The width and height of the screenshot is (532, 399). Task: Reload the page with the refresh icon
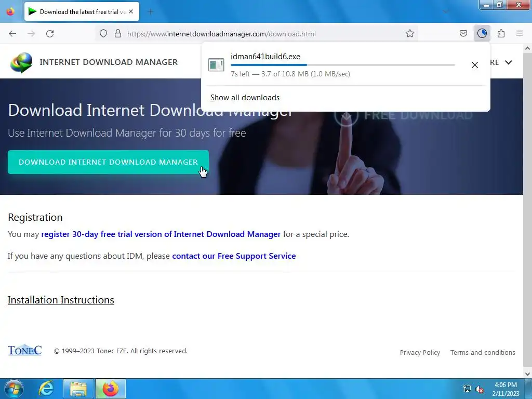tap(50, 34)
